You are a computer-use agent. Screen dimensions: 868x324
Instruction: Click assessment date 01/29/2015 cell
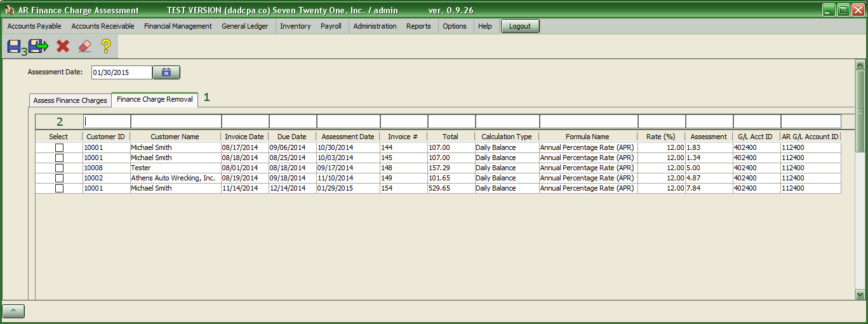pyautogui.click(x=348, y=188)
